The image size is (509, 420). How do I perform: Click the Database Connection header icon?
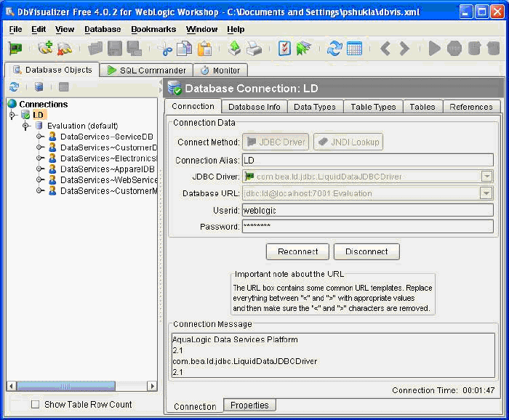tap(175, 88)
